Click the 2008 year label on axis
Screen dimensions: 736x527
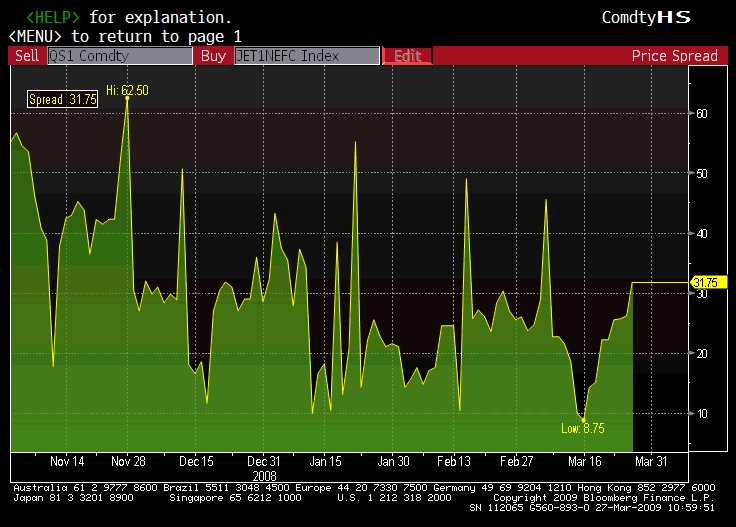click(x=264, y=476)
